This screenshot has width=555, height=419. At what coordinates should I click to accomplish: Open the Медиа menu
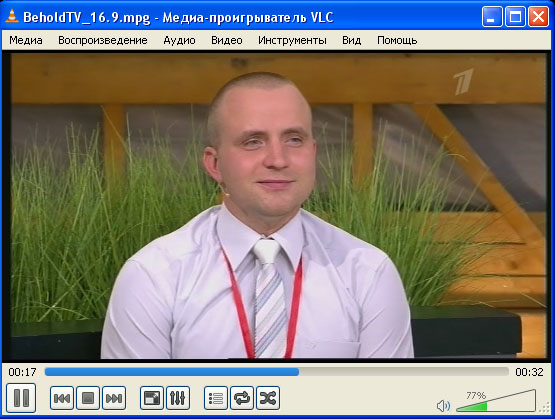pos(26,40)
